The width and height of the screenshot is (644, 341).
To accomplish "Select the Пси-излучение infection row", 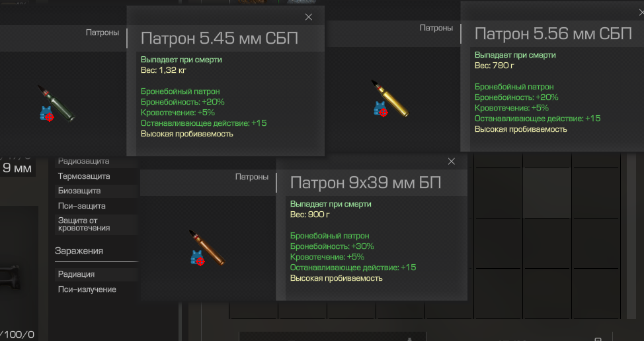I will [96, 289].
